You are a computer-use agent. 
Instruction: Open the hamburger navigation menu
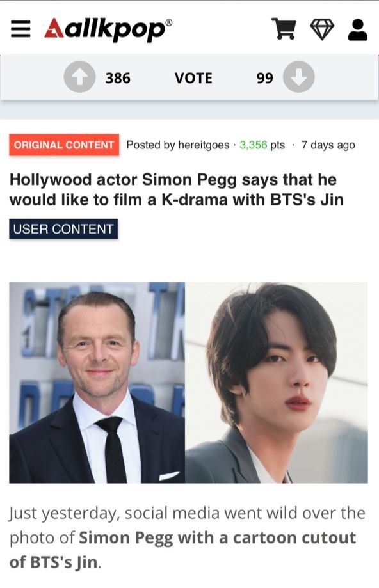point(20,29)
